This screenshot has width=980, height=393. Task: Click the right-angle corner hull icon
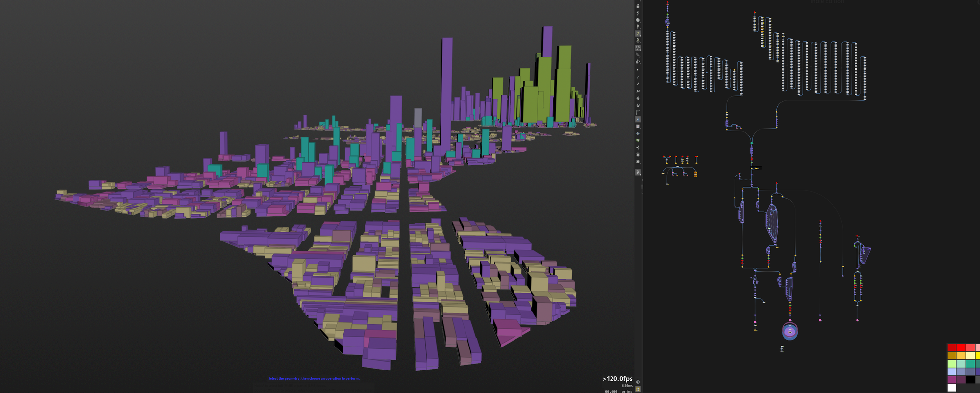coord(638,112)
